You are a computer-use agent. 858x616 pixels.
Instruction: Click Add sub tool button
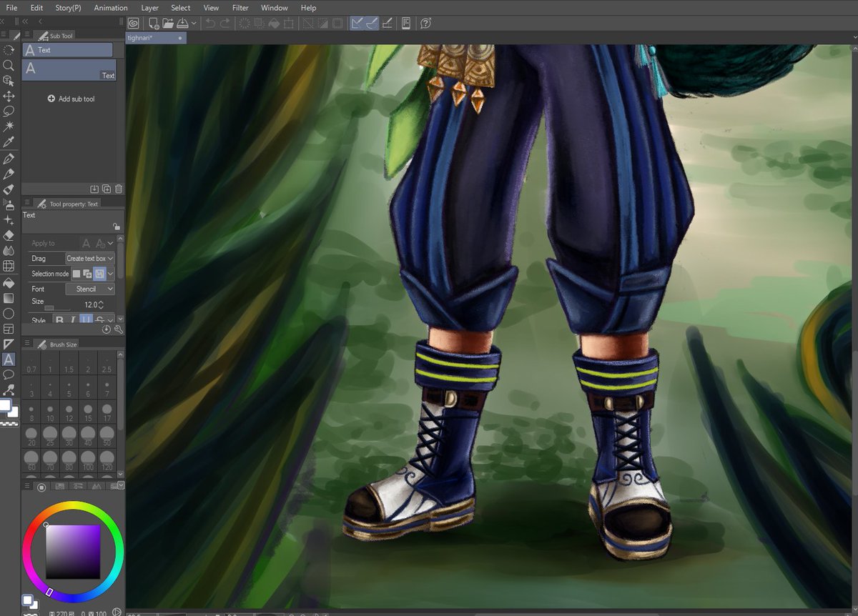(x=71, y=99)
